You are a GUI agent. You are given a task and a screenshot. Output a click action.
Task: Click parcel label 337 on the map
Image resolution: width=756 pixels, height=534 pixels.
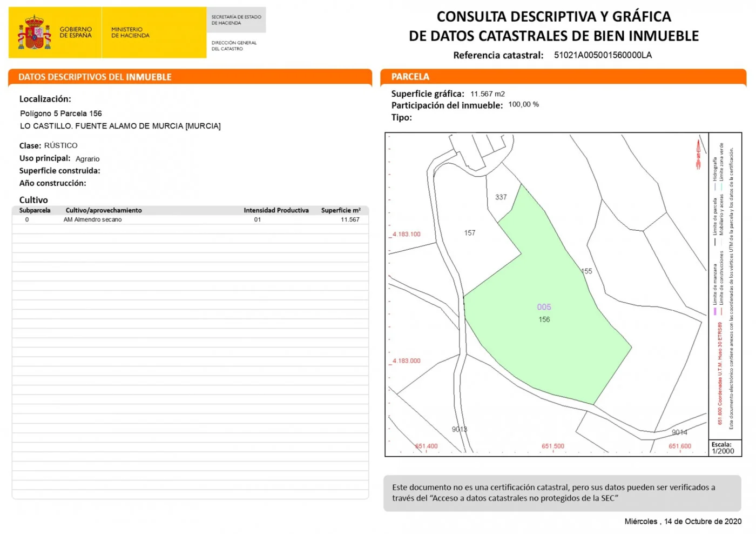501,197
